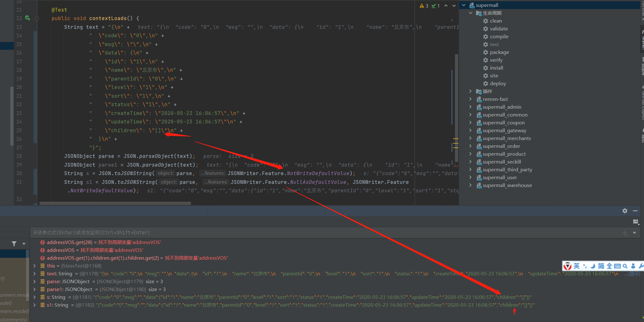Click the filter icon in debugger panel
Screen dimensions: 644x322
14,243
